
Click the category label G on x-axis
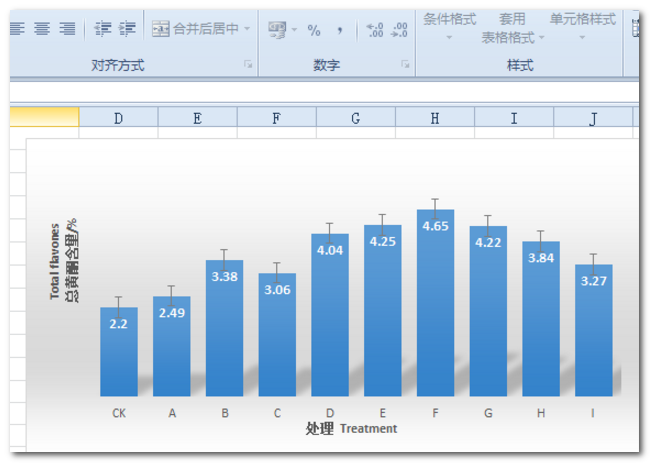coord(488,413)
